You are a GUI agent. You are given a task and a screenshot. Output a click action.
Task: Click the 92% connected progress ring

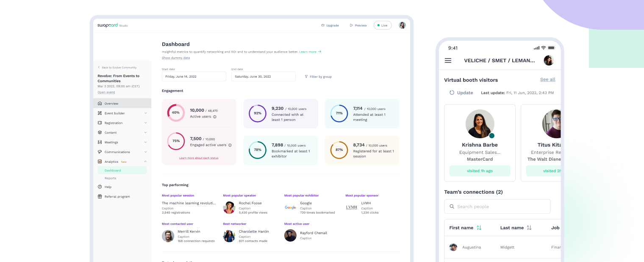pos(258,113)
